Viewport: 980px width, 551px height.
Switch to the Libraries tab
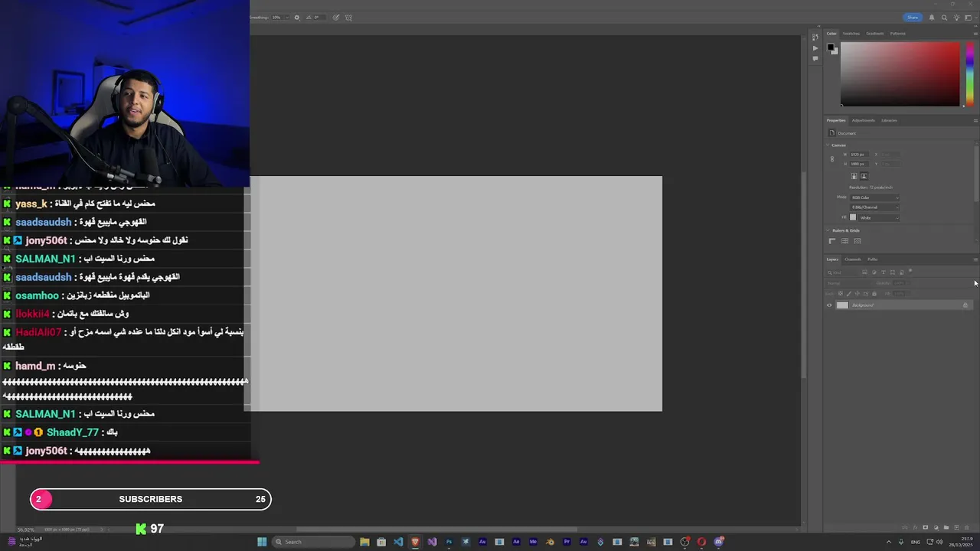889,120
